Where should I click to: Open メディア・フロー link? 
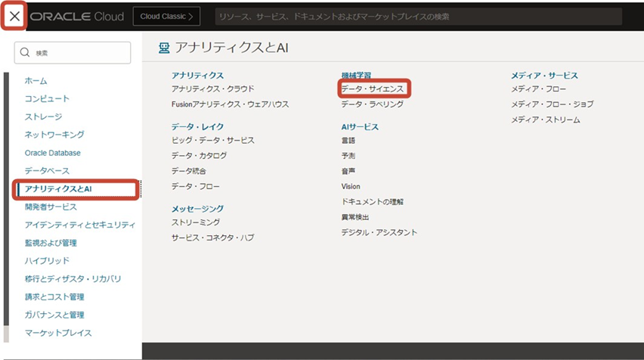(x=538, y=88)
